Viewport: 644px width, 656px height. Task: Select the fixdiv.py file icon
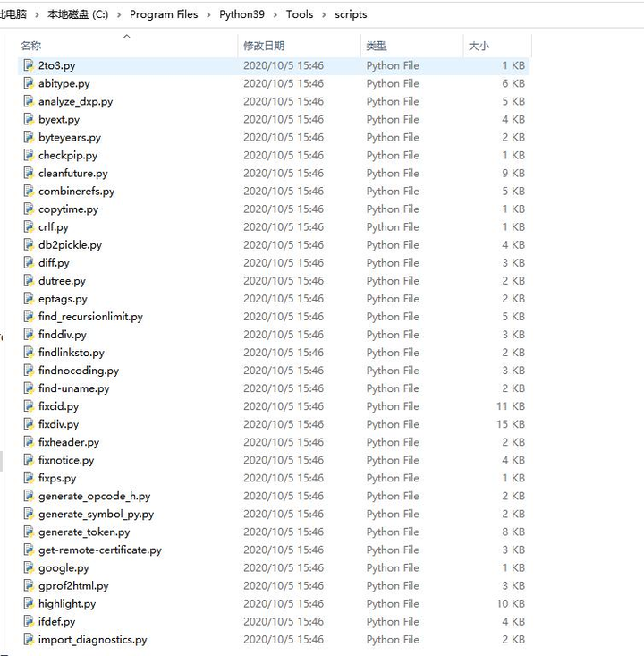click(29, 424)
